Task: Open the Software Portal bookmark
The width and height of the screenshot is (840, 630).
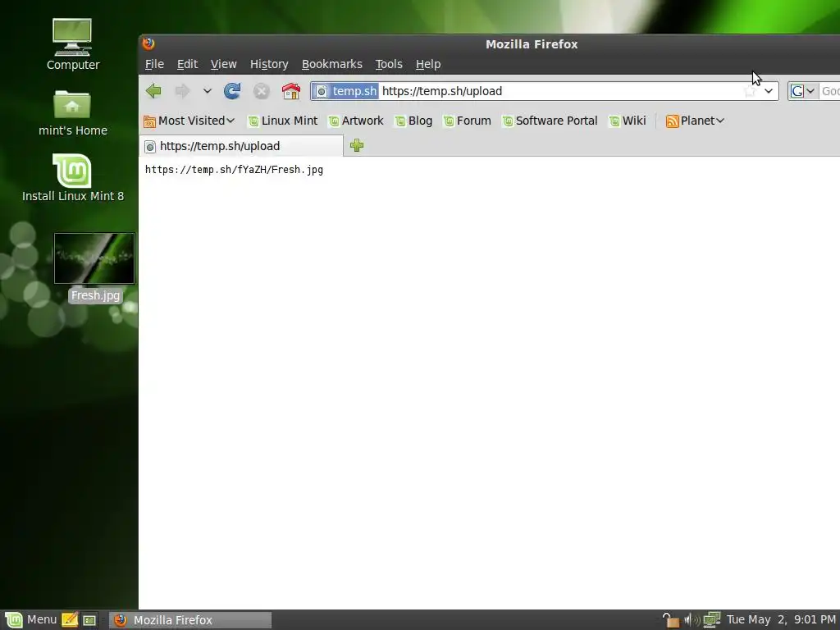Action: 550,121
